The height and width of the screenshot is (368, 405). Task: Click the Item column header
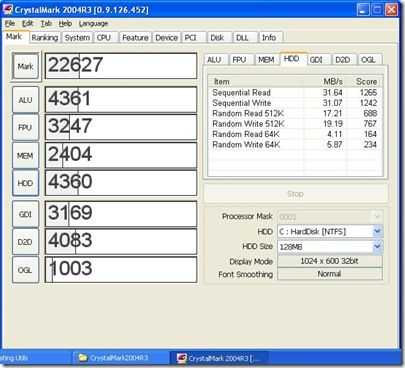click(x=256, y=81)
